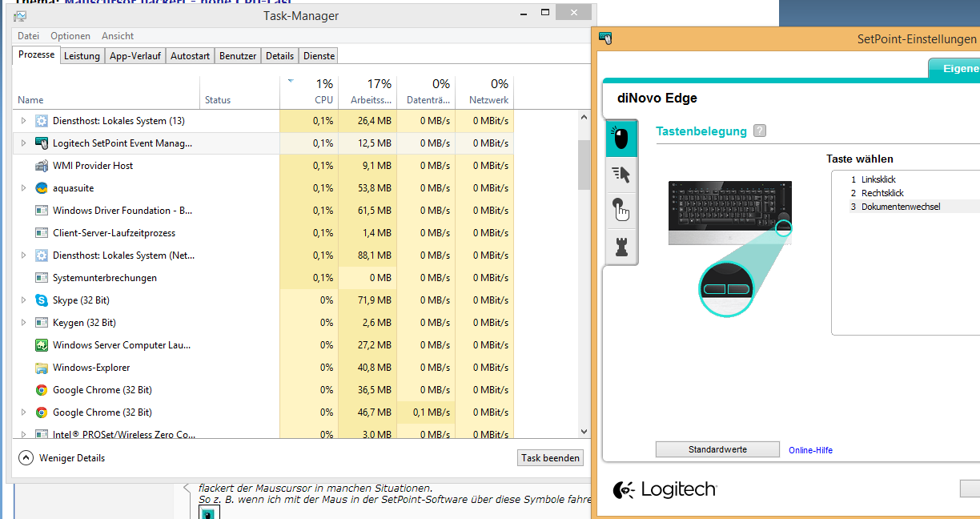Click the aquasuite process icon
Viewport: 980px width, 519px height.
coord(42,188)
